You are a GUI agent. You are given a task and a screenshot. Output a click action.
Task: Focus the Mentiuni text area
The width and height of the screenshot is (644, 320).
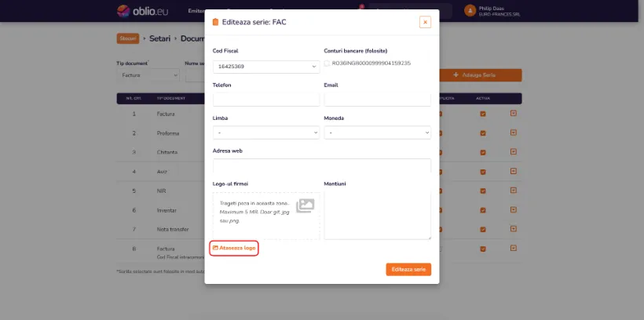[x=378, y=215]
